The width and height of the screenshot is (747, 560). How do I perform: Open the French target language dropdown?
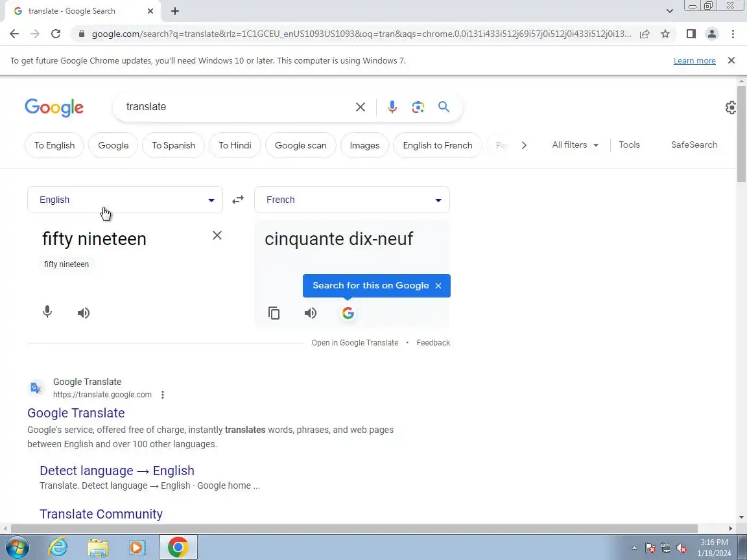click(352, 200)
